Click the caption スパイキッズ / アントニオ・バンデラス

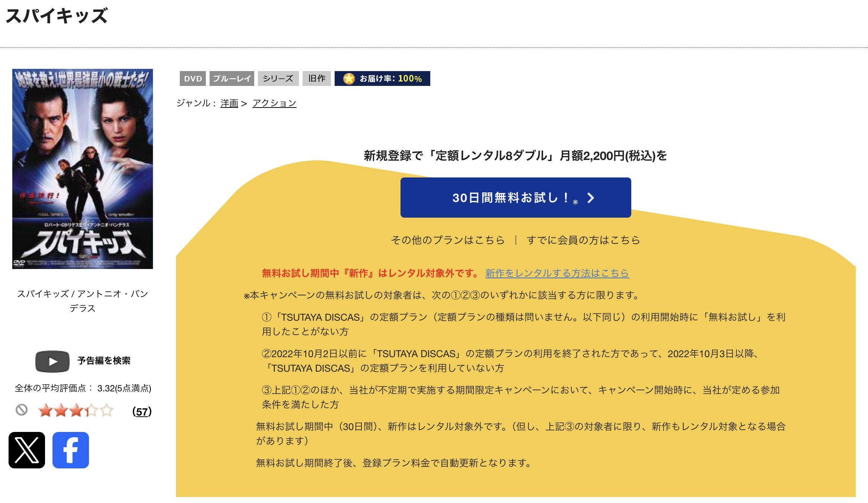tap(83, 301)
